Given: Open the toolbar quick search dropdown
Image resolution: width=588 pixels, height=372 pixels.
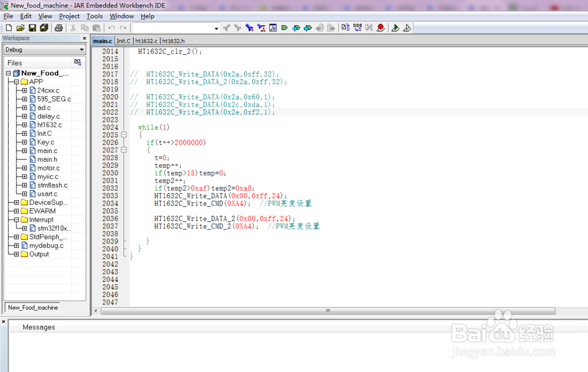Looking at the screenshot, I should 216,28.
